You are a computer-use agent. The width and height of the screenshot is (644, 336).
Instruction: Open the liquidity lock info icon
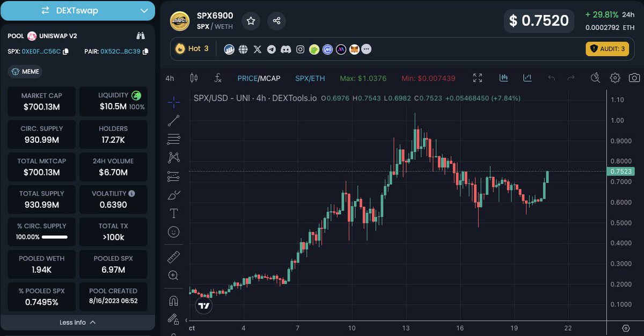coord(137,96)
